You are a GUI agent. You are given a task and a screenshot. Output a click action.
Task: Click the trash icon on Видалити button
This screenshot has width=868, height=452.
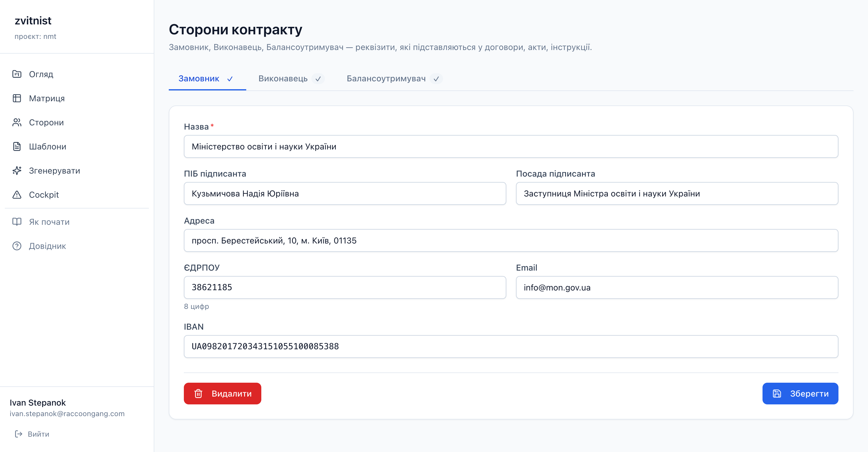pyautogui.click(x=198, y=394)
